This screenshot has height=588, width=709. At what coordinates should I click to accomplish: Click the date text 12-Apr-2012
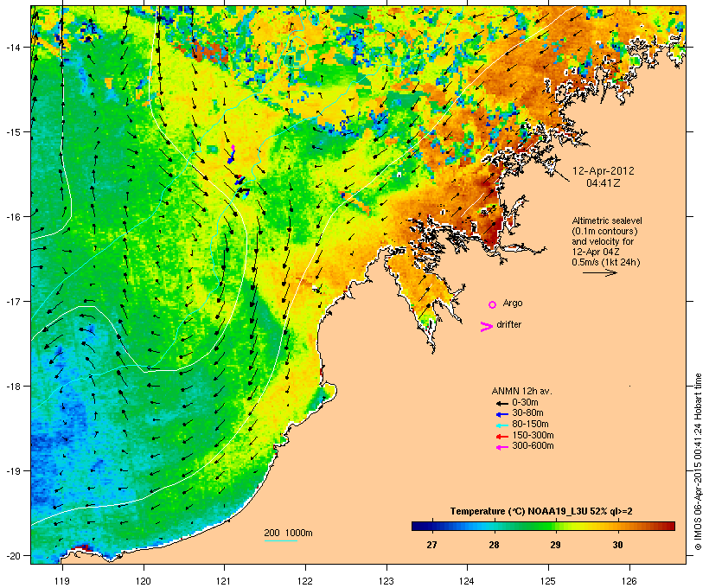pos(604,171)
